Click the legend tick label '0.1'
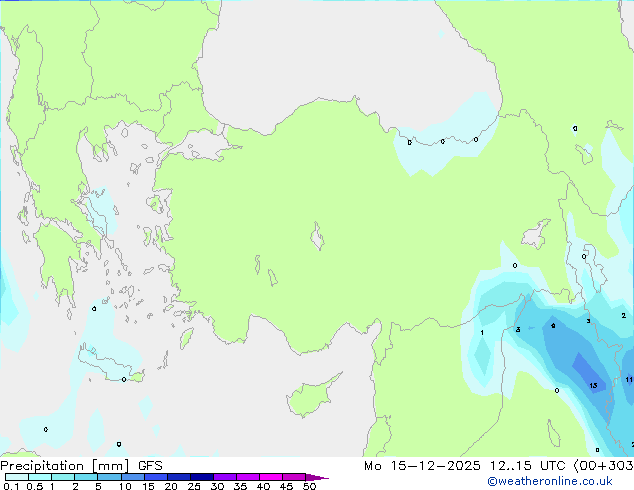634x490 pixels. pyautogui.click(x=11, y=486)
